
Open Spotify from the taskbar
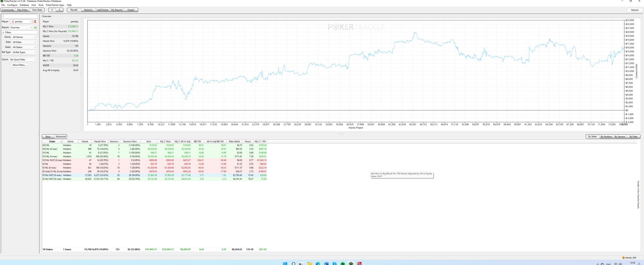pyautogui.click(x=343, y=263)
